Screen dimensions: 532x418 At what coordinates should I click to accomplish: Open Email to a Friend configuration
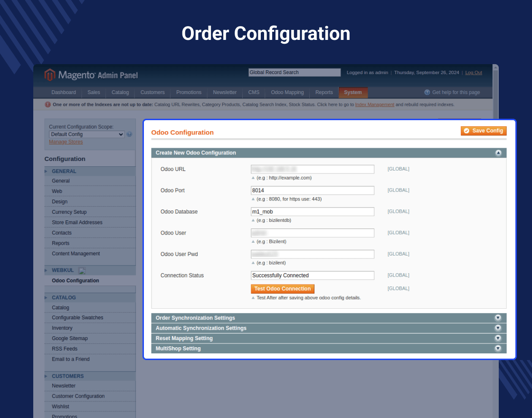pyautogui.click(x=71, y=359)
